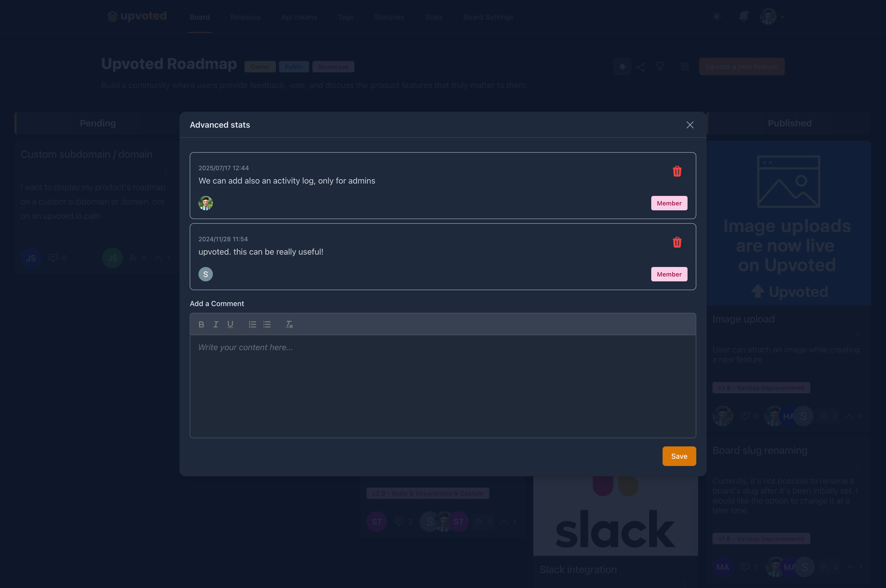This screenshot has width=886, height=588.
Task: Toggle italic formatting in comment editor
Action: pyautogui.click(x=216, y=324)
